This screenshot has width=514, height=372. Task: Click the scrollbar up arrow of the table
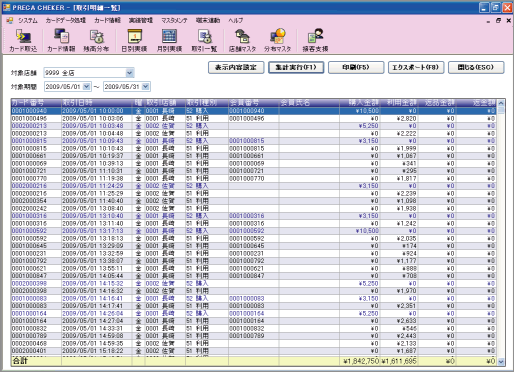click(x=501, y=103)
